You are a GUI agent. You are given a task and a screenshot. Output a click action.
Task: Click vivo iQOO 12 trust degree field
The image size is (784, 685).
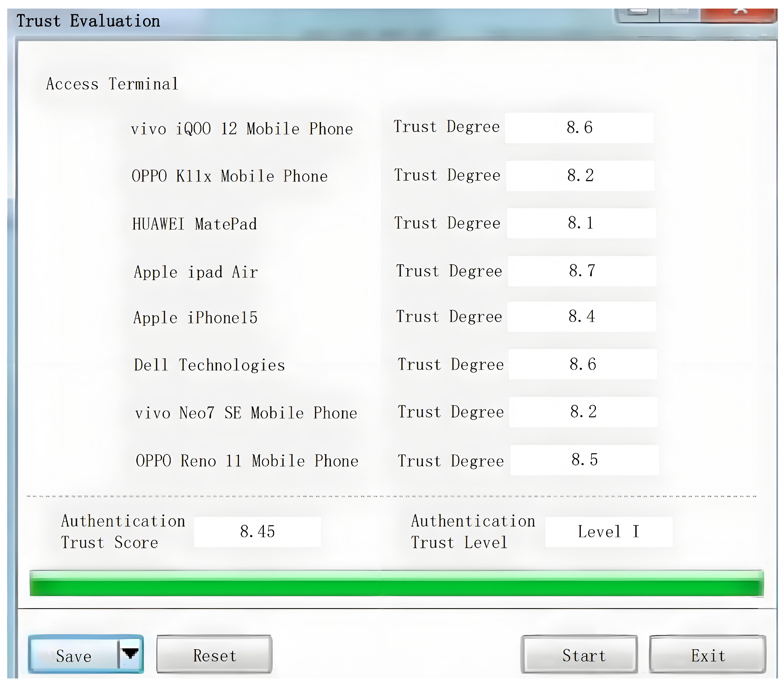tap(579, 128)
